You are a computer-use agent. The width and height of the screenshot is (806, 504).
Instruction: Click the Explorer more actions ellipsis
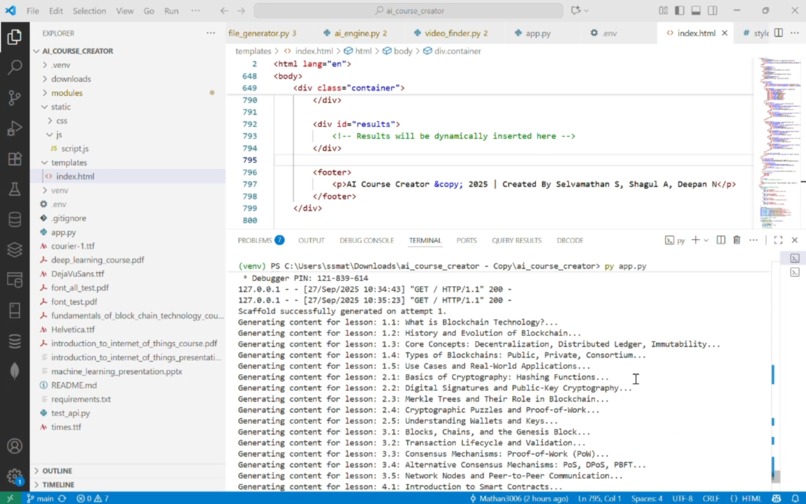coord(211,33)
